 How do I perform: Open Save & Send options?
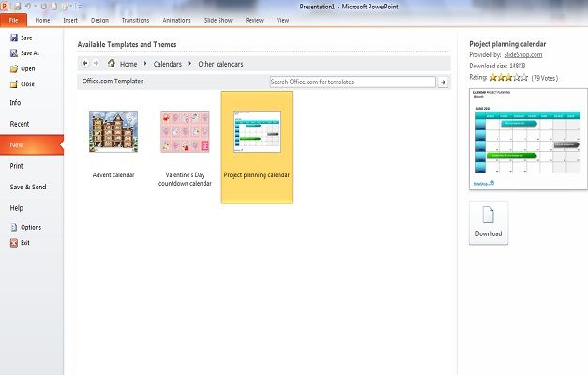point(28,187)
